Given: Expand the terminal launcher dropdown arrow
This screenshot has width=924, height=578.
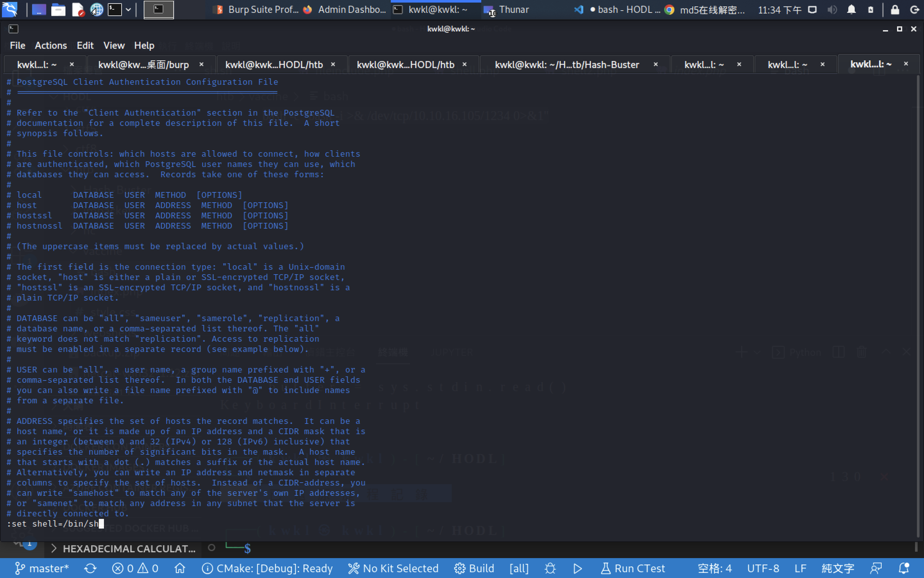Looking at the screenshot, I should click(x=128, y=10).
